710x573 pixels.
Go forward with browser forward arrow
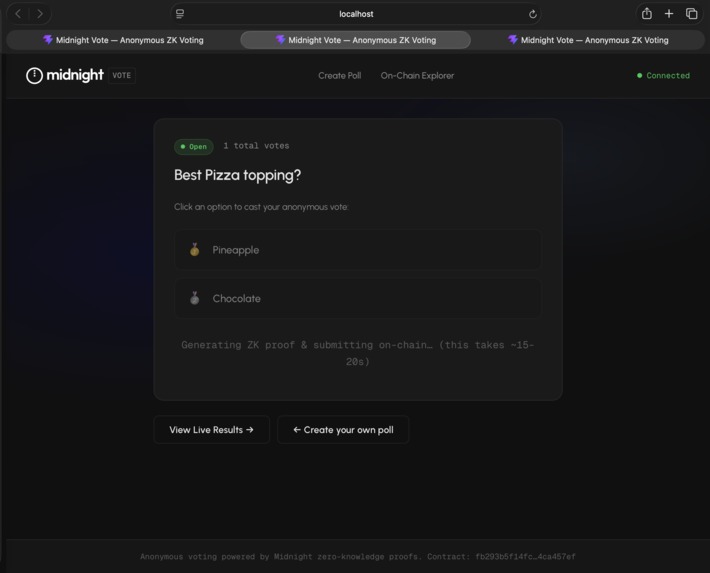40,14
